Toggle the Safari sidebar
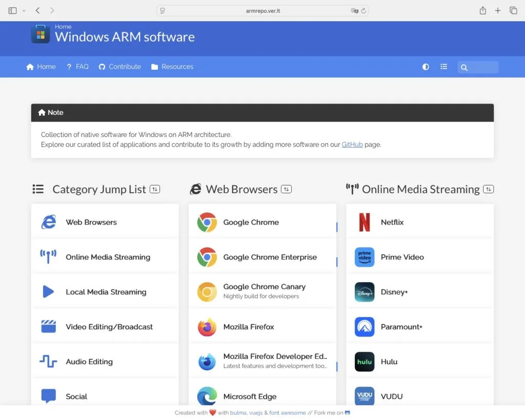This screenshot has height=420, width=525. [x=12, y=11]
